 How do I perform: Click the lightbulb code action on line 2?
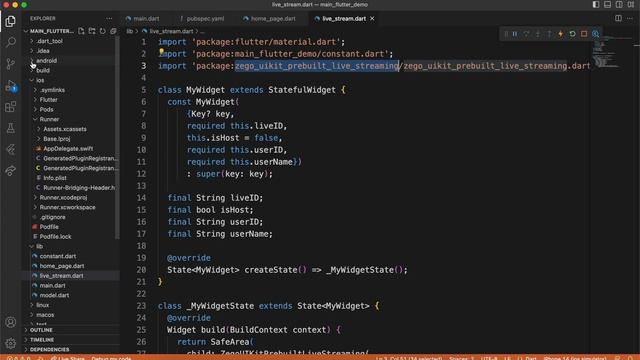click(x=161, y=51)
